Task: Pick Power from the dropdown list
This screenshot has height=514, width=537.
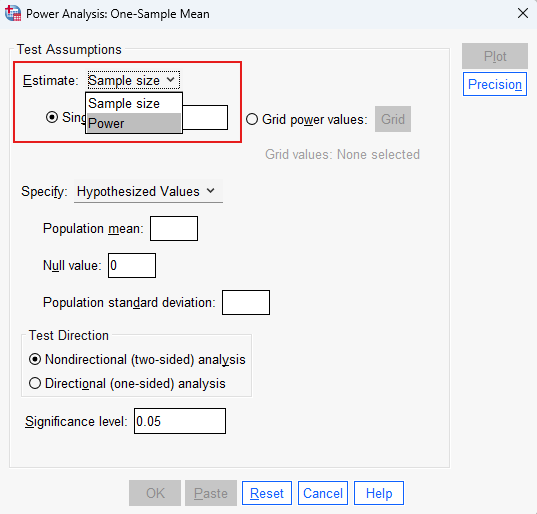Action: click(134, 123)
